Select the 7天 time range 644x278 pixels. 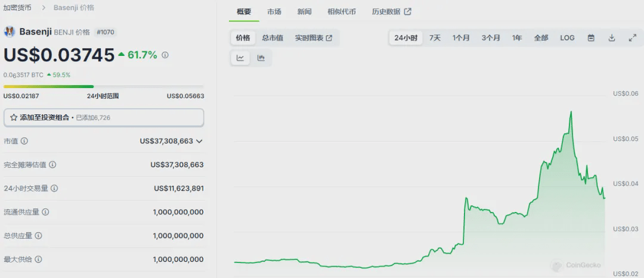pos(435,38)
